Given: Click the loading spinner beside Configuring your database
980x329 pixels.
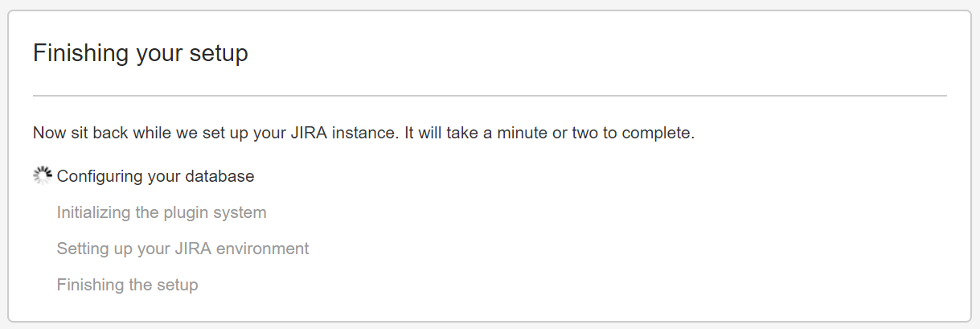Looking at the screenshot, I should coord(42,176).
